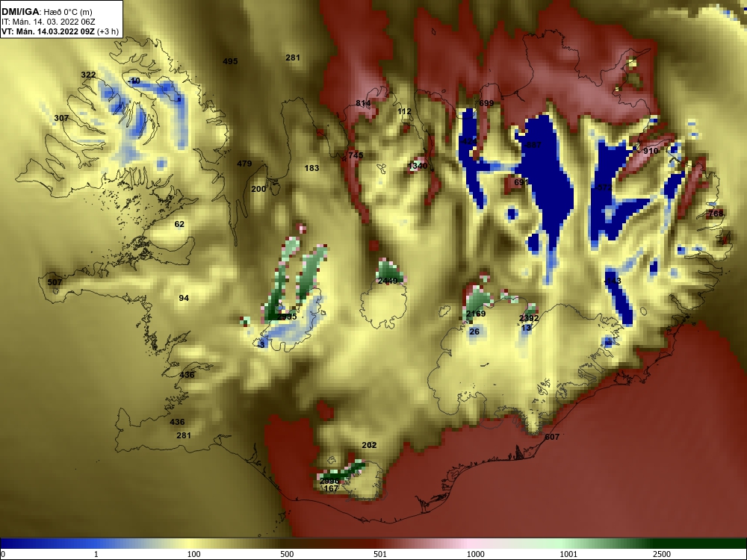
Task: Click the colour scale label 1001
Action: [568, 554]
